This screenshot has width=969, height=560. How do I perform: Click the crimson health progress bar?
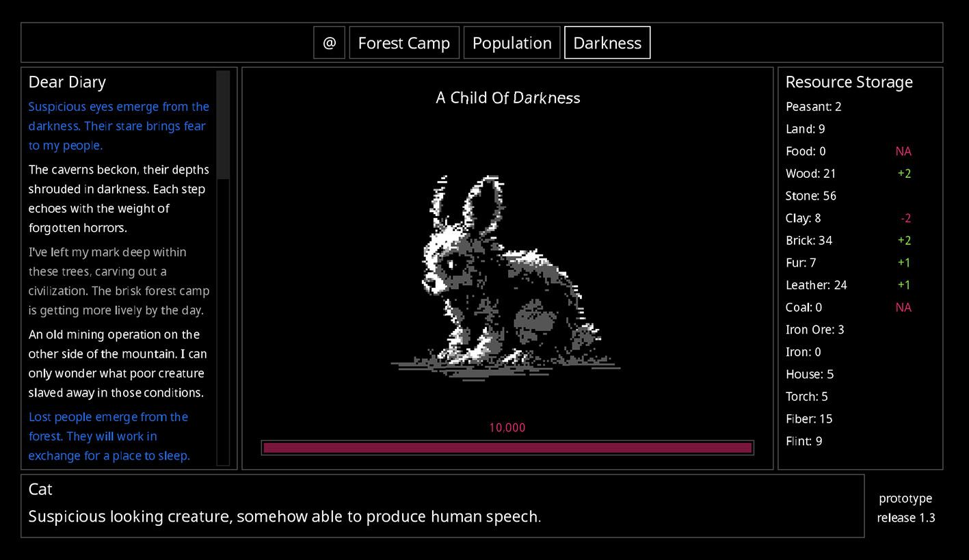507,448
